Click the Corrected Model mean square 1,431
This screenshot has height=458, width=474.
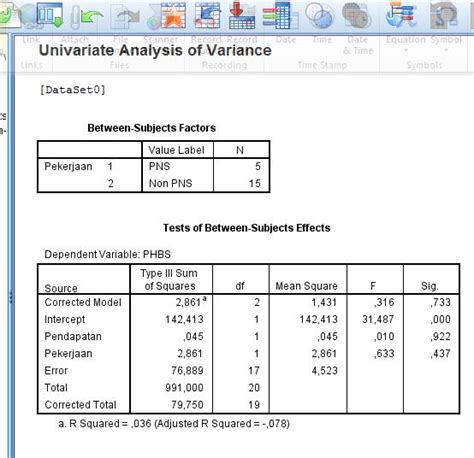pos(324,302)
